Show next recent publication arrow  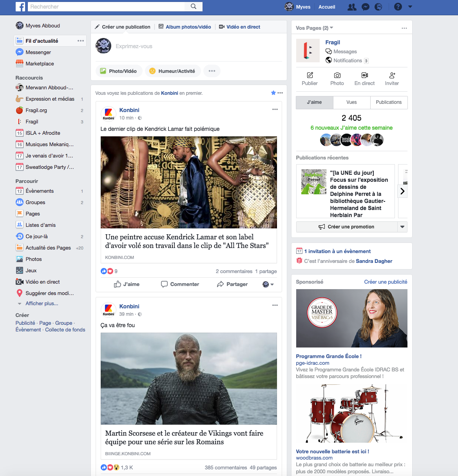click(402, 191)
